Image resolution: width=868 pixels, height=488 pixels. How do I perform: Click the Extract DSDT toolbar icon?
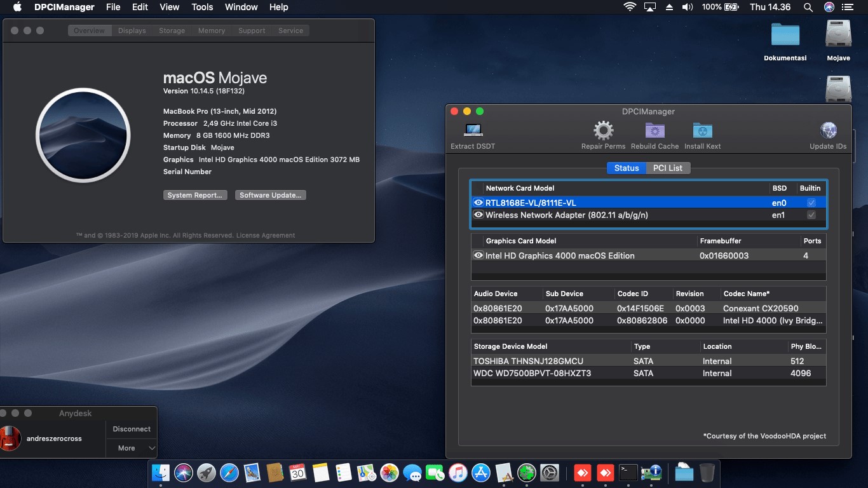[x=472, y=130]
